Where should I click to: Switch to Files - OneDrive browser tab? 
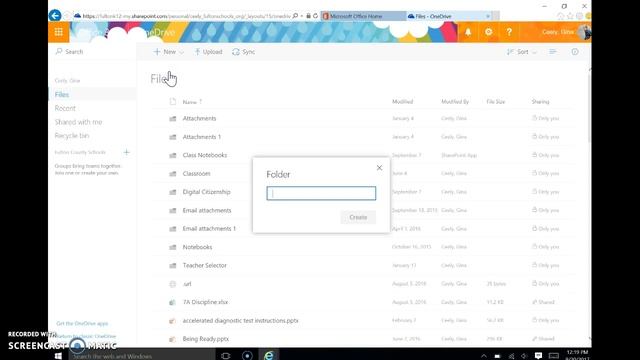pos(449,16)
